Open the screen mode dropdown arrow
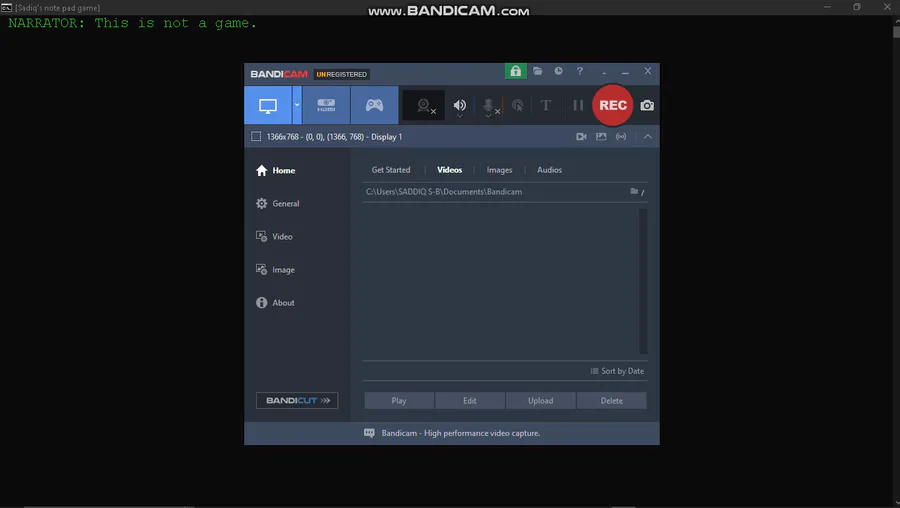Viewport: 900px width, 508px height. tap(297, 106)
